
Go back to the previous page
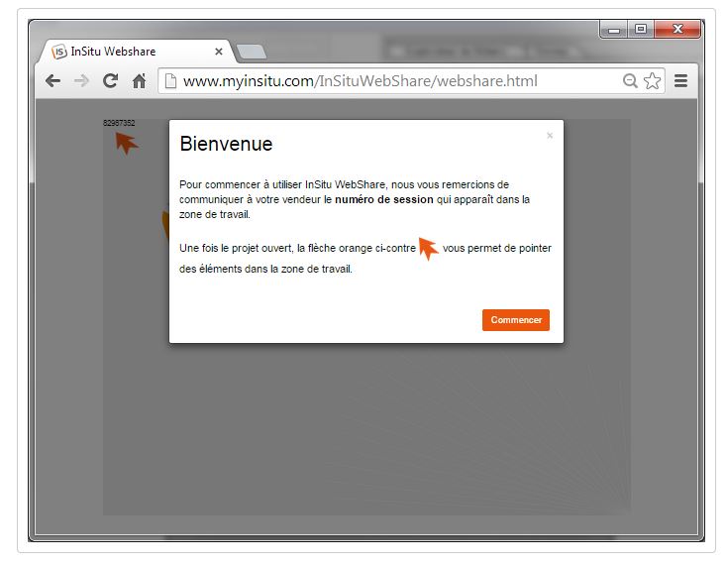click(x=52, y=81)
